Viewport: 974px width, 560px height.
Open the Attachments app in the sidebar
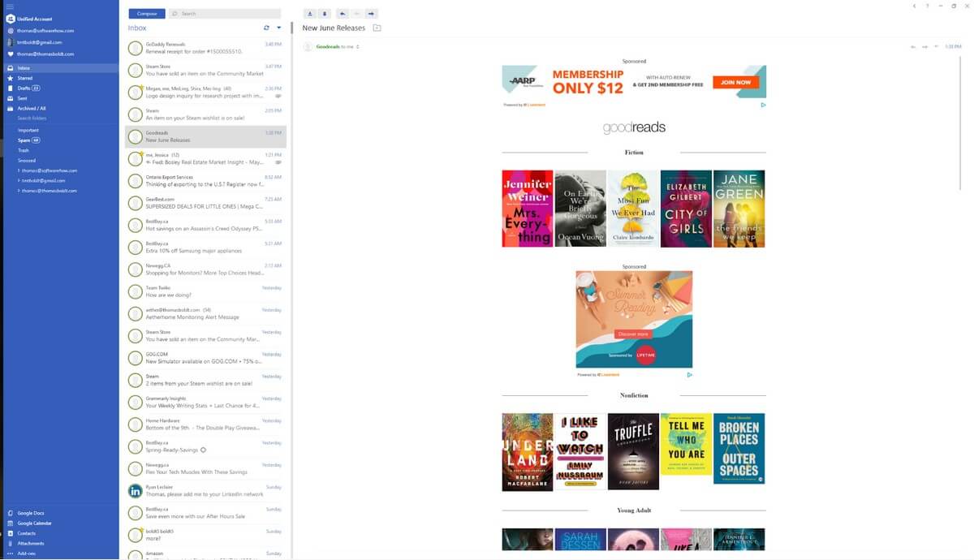(x=31, y=543)
